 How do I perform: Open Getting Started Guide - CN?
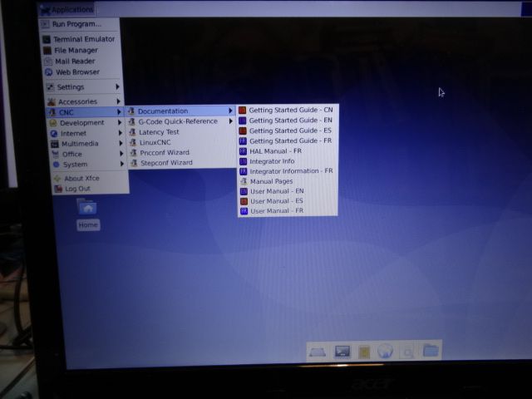coord(288,110)
